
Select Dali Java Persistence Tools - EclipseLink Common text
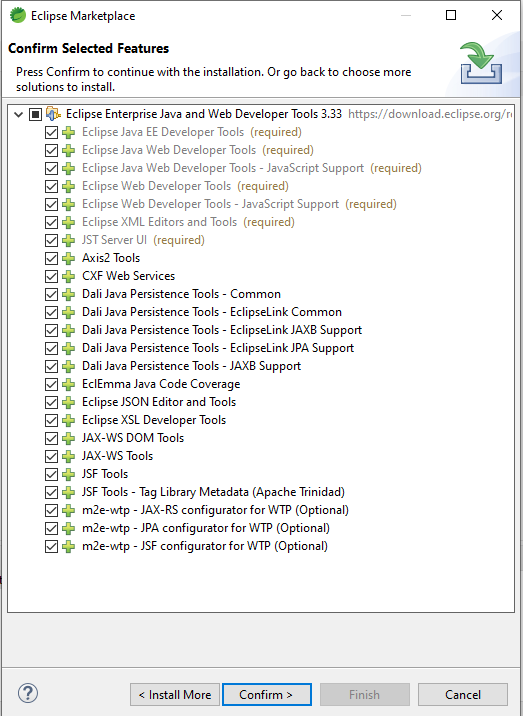pyautogui.click(x=212, y=312)
